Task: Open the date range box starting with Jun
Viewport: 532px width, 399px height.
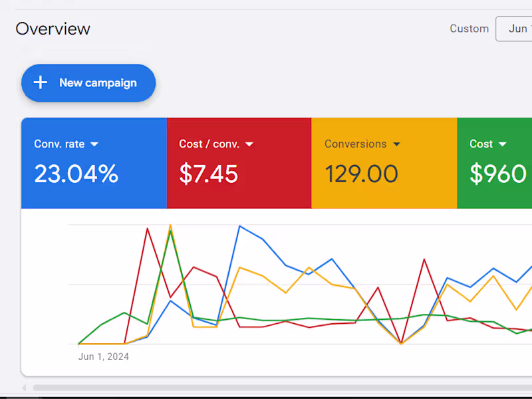Action: (513, 29)
